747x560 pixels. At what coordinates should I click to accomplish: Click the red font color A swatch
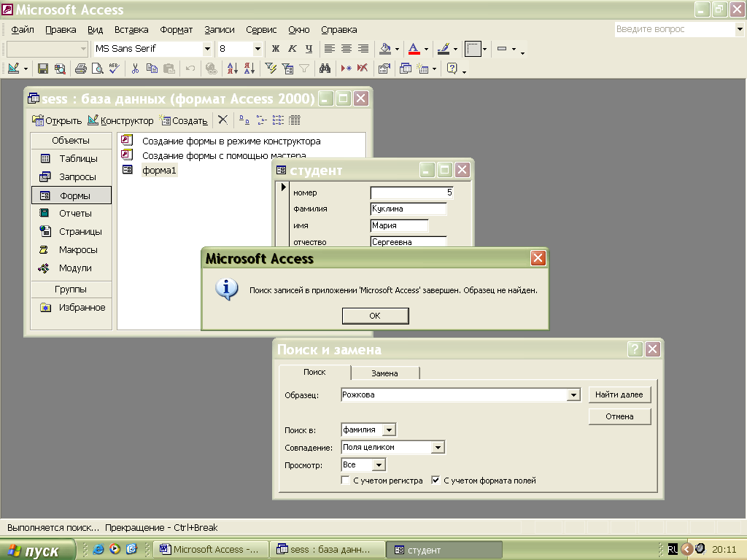click(x=414, y=49)
